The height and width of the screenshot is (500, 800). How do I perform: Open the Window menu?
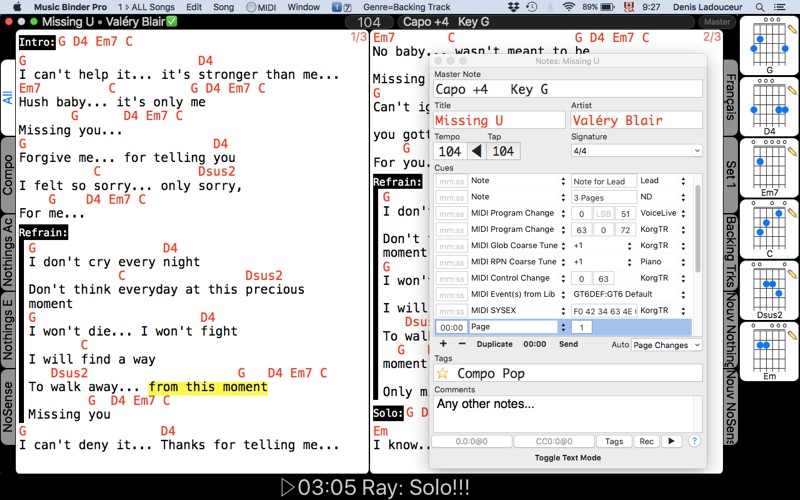pyautogui.click(x=304, y=7)
